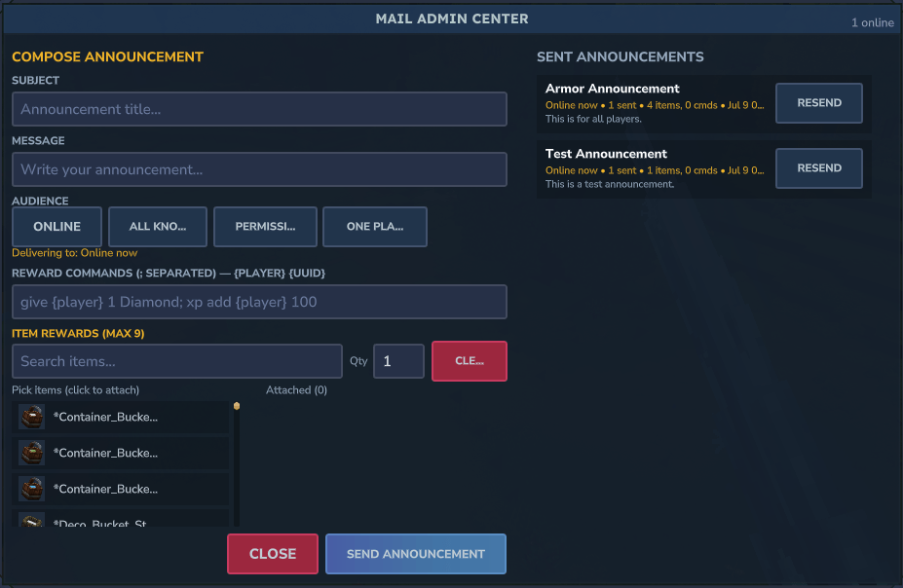Image resolution: width=903 pixels, height=588 pixels.
Task: Click the Qty quantity box
Action: coord(398,361)
